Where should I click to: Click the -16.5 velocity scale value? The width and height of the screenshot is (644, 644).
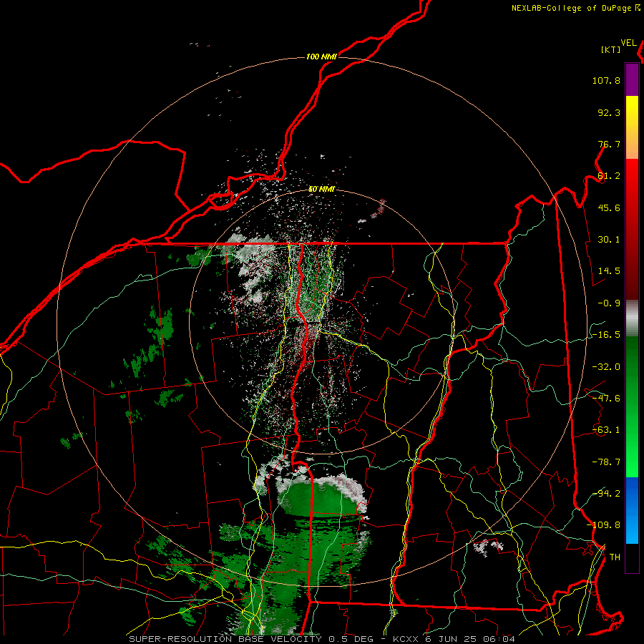[x=606, y=335]
